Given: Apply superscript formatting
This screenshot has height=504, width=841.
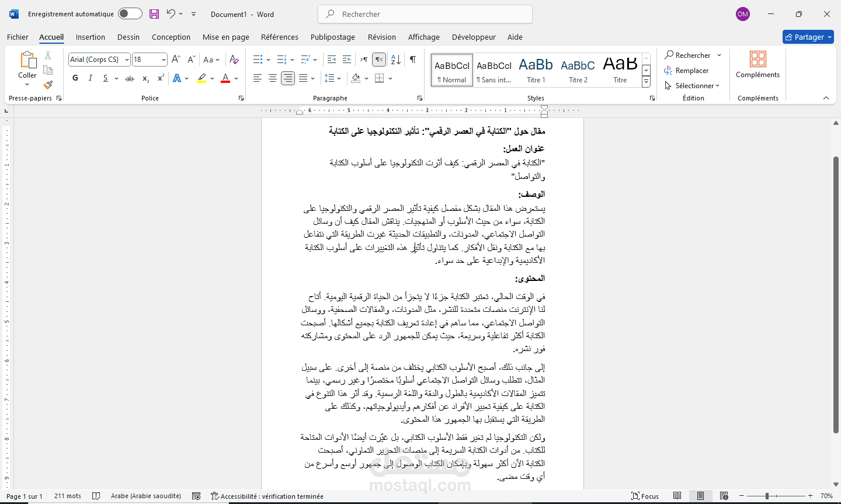Looking at the screenshot, I should click(x=161, y=78).
